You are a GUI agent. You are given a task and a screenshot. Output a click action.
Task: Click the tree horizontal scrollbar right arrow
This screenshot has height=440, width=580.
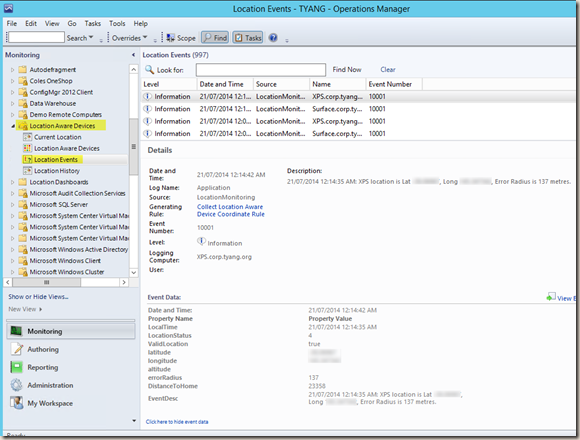tap(124, 282)
